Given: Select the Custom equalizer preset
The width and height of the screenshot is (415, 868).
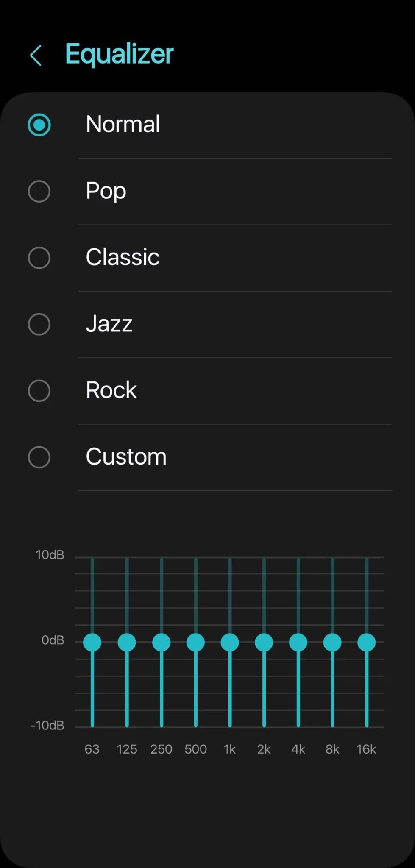Looking at the screenshot, I should (x=39, y=457).
